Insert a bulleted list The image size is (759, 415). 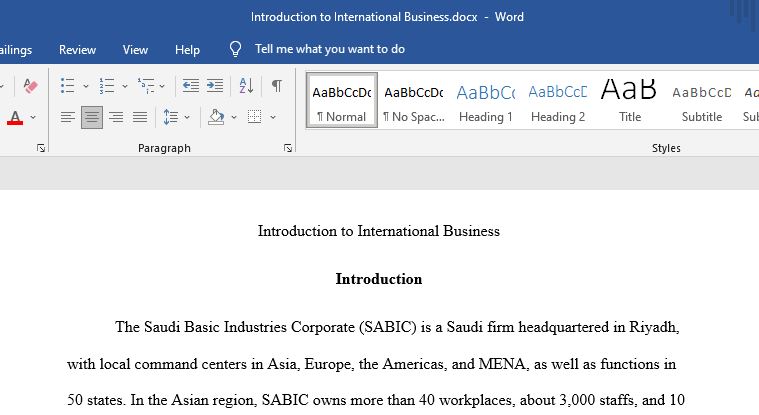67,86
